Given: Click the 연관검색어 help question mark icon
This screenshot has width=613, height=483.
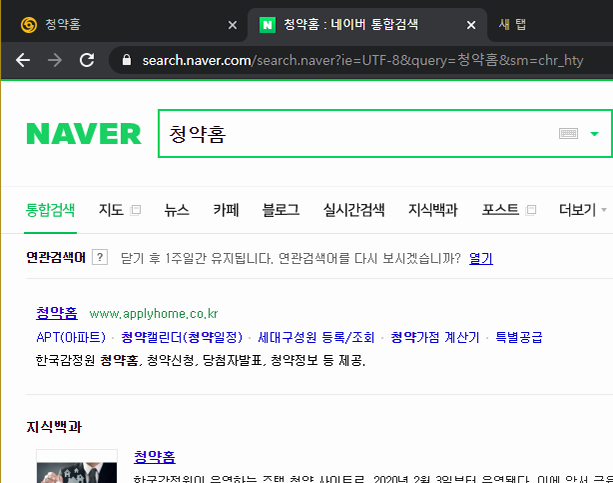Looking at the screenshot, I should 100,257.
